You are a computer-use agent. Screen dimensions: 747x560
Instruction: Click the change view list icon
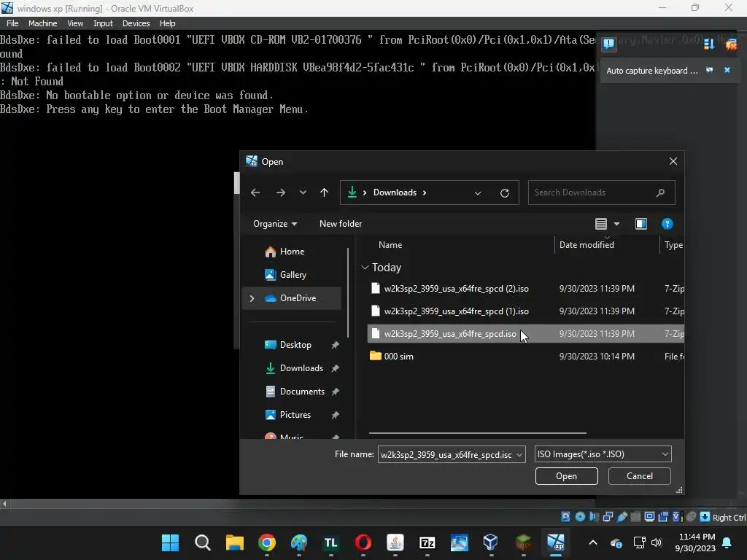pyautogui.click(x=601, y=224)
